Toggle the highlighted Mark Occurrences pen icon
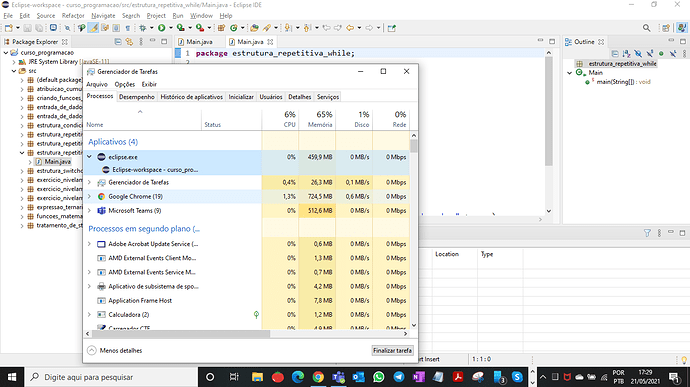 click(93, 28)
